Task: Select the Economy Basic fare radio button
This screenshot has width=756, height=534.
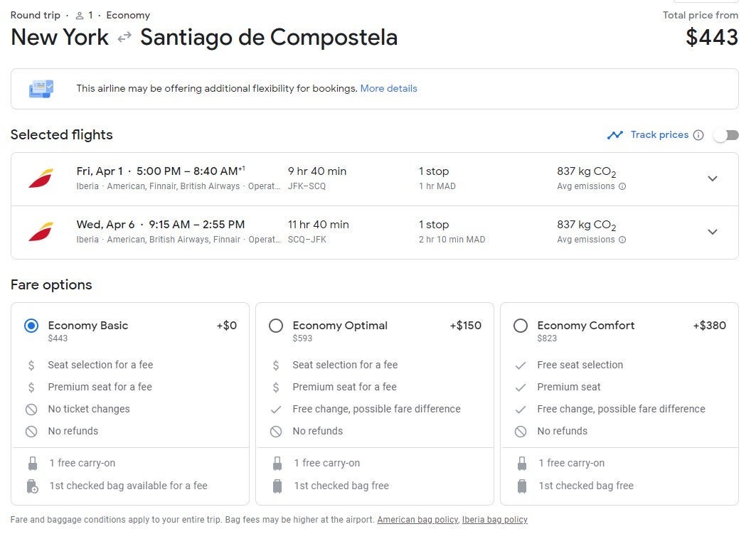Action: pos(31,326)
